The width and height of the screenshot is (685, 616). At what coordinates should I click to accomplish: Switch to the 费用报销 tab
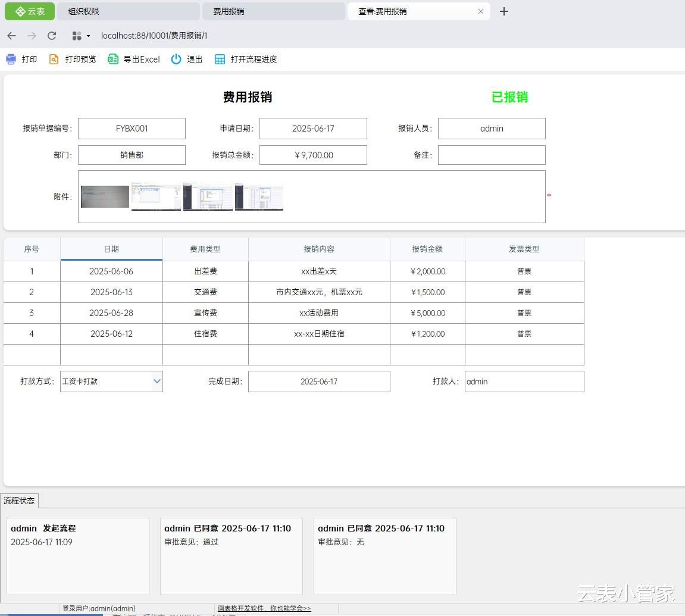(273, 11)
